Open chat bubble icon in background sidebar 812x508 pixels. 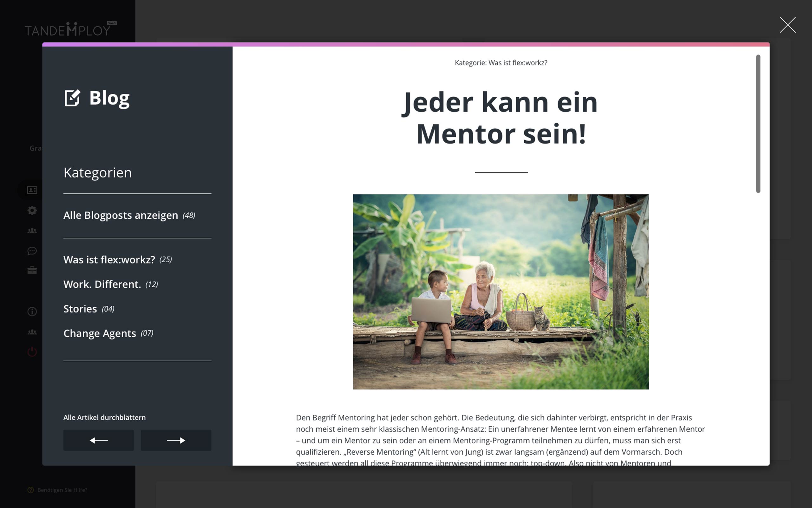click(x=32, y=251)
